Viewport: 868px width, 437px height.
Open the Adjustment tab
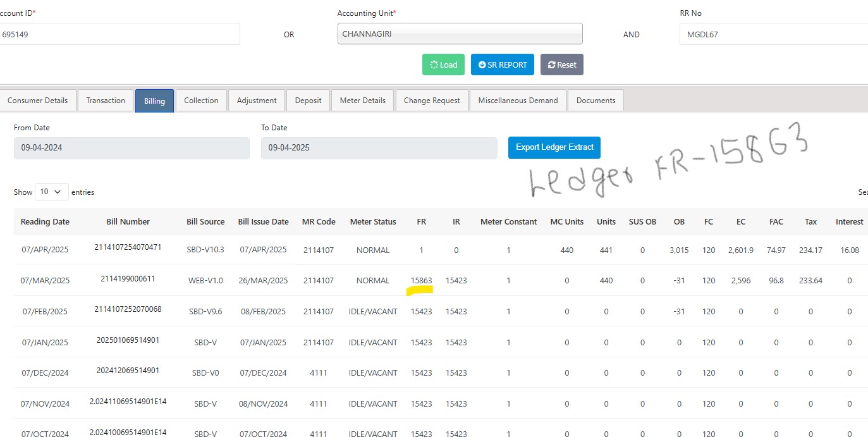click(257, 101)
